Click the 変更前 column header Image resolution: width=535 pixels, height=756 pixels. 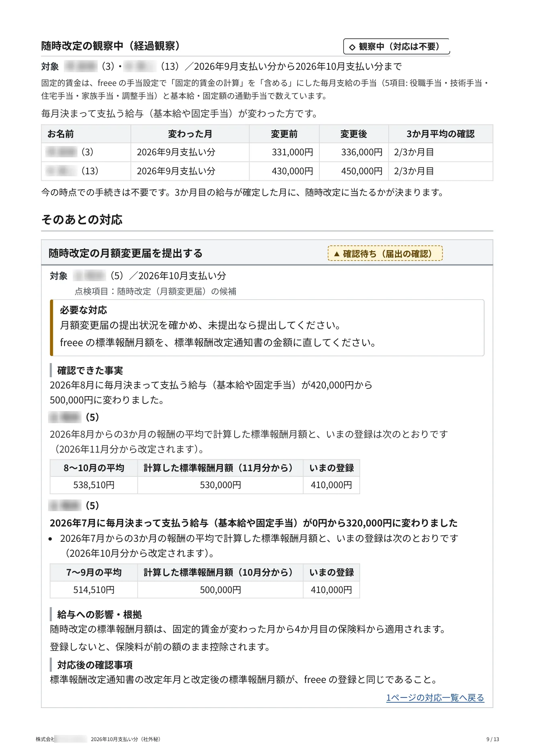[284, 134]
